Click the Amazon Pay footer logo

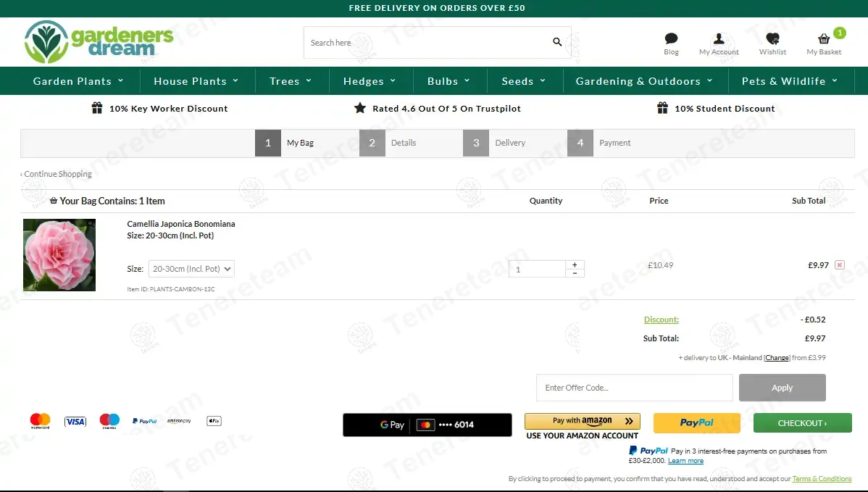click(179, 421)
